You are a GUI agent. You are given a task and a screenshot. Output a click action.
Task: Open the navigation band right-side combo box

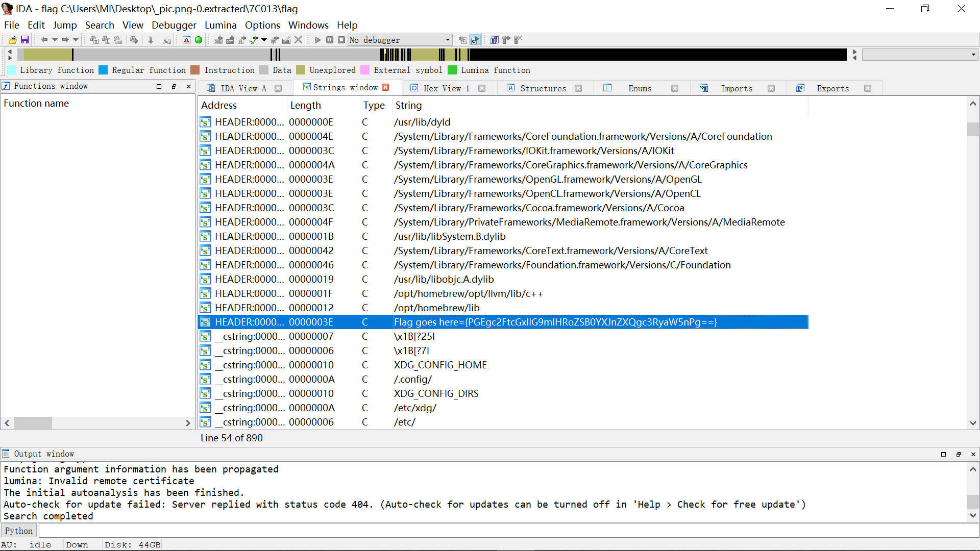(x=920, y=55)
